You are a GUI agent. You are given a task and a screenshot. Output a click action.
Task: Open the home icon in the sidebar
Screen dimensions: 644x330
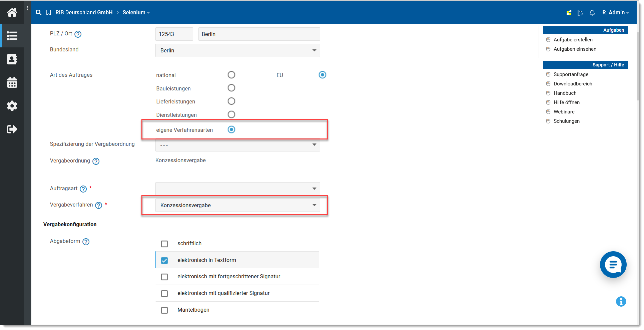click(x=12, y=12)
